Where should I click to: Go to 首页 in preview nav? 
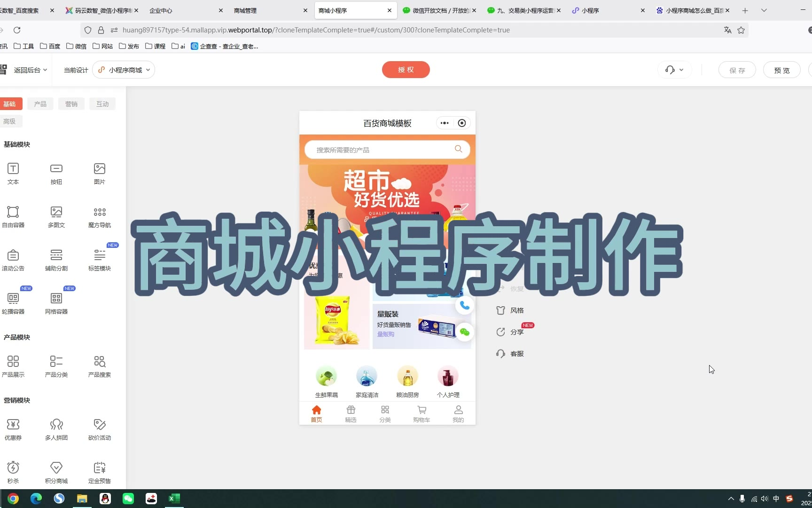[317, 414]
